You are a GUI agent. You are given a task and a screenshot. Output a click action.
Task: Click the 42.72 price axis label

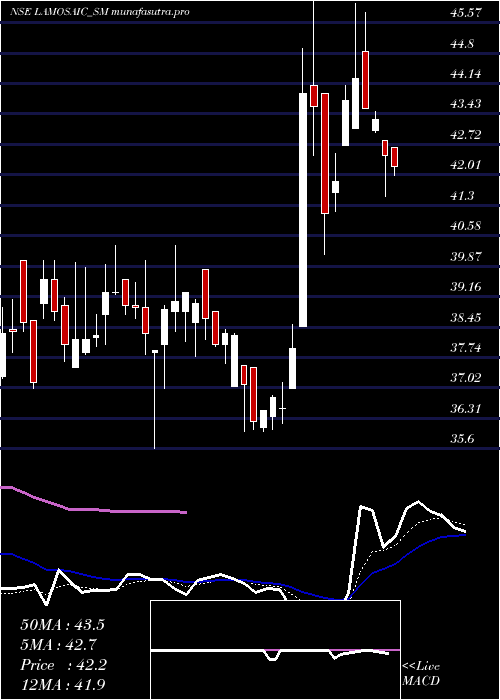click(x=466, y=135)
